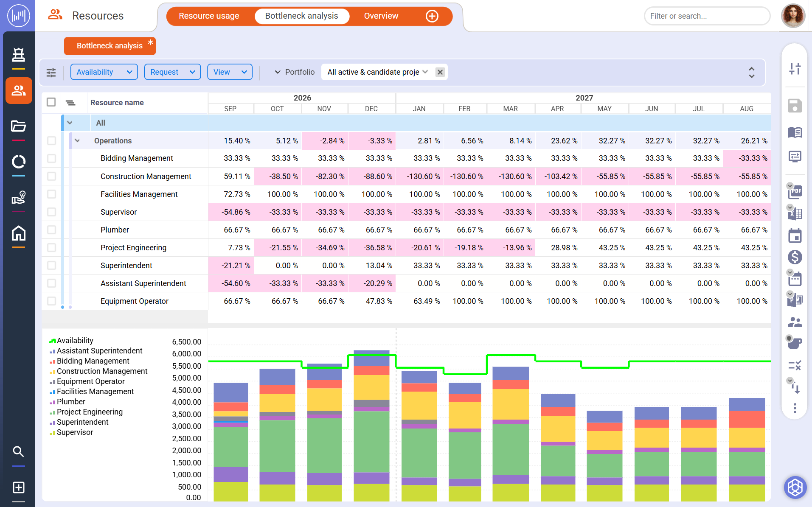812x507 pixels.
Task: Check the Equipment Operator row checkbox
Action: tap(51, 301)
